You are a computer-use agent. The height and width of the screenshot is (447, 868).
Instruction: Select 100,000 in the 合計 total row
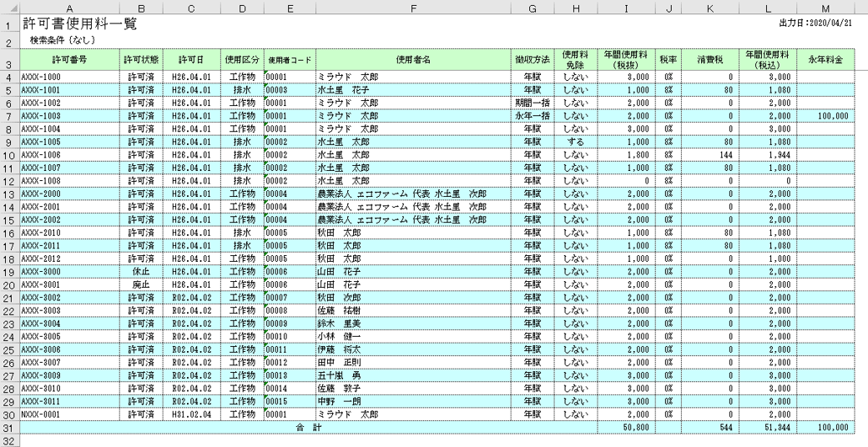click(x=825, y=428)
